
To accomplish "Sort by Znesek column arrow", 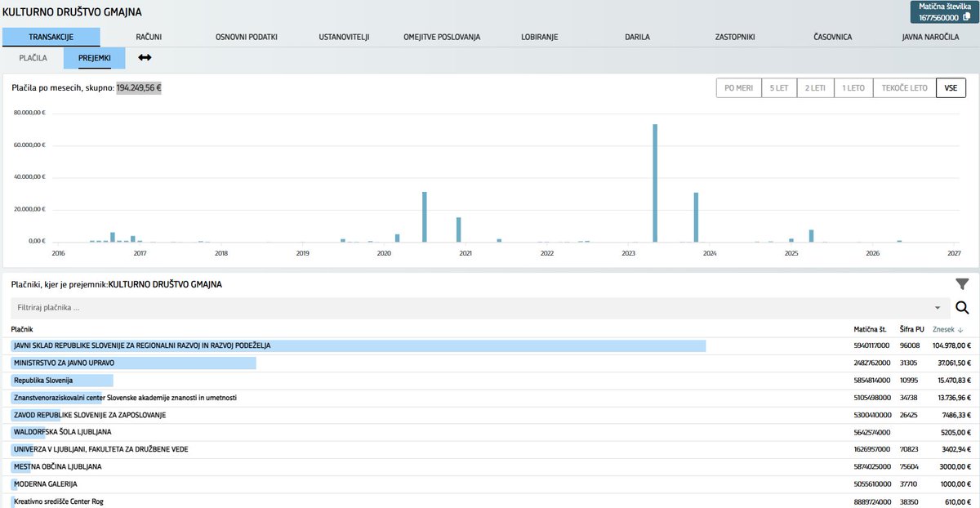I will [x=960, y=329].
